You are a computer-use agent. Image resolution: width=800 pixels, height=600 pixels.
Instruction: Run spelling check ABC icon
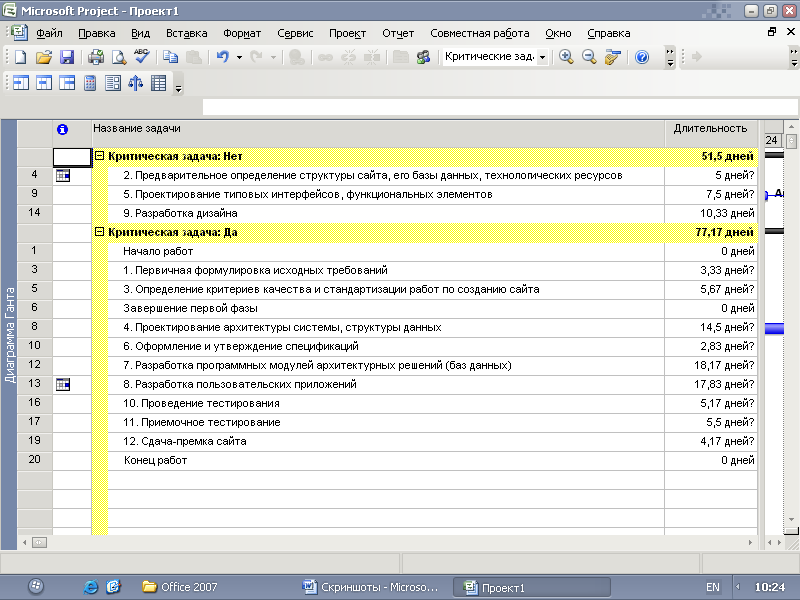[142, 56]
